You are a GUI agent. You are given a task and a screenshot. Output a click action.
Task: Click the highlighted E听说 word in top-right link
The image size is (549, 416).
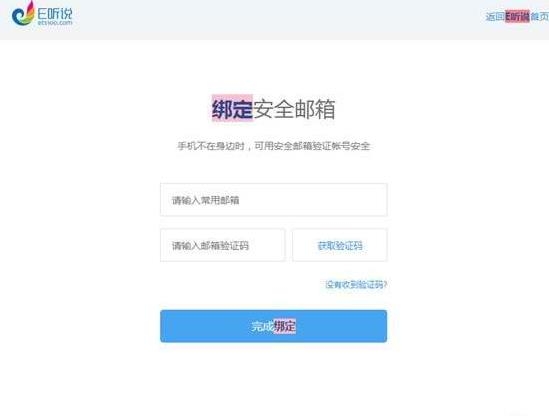point(517,16)
